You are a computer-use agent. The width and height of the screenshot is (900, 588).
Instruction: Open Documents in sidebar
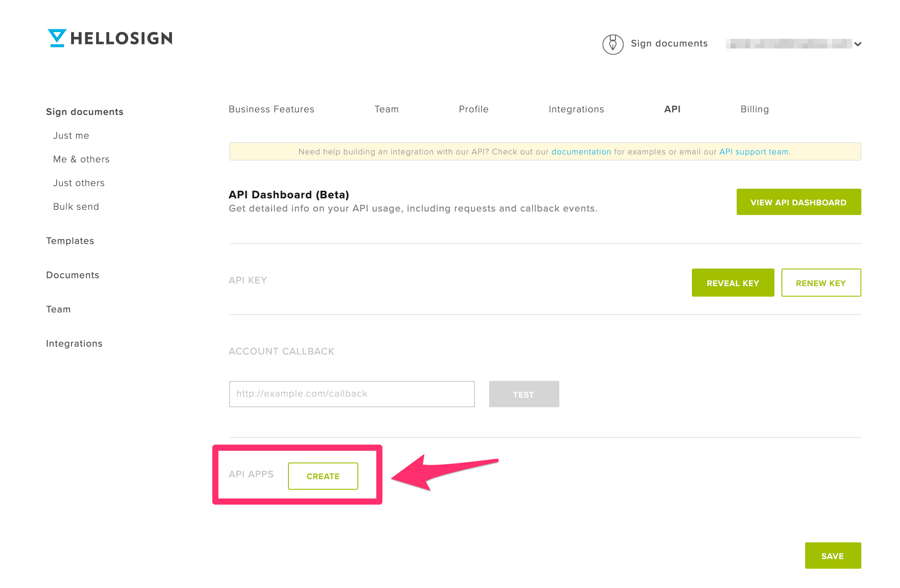pyautogui.click(x=72, y=275)
